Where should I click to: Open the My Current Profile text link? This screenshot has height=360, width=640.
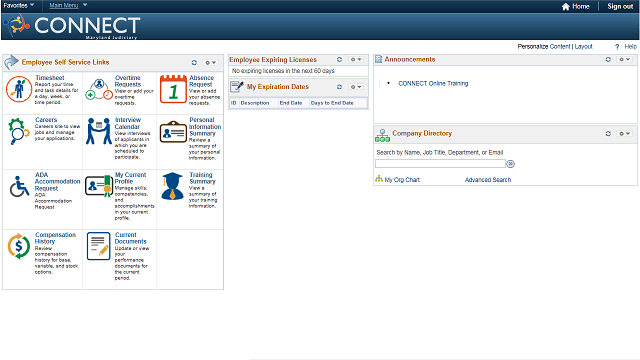pos(131,178)
